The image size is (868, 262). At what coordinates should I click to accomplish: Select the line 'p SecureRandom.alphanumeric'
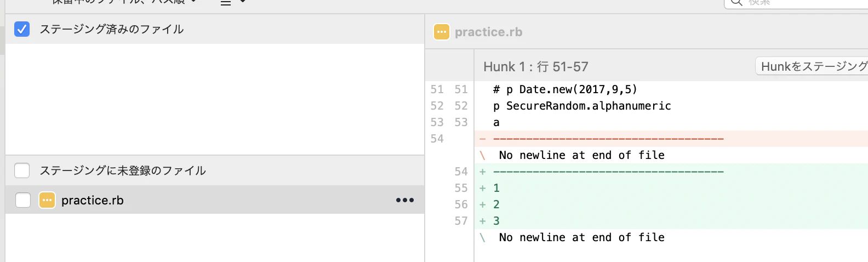coord(582,106)
